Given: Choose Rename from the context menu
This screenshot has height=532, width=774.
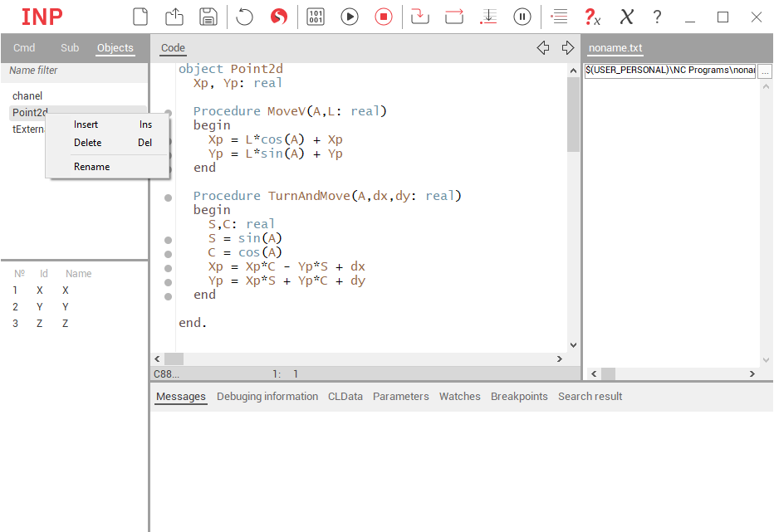Looking at the screenshot, I should 91,167.
